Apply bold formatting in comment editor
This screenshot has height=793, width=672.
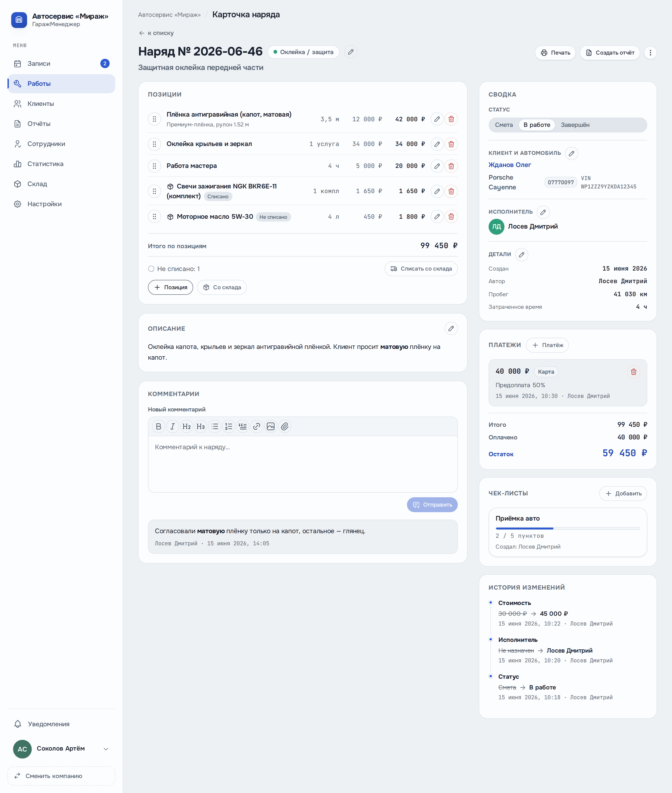158,427
